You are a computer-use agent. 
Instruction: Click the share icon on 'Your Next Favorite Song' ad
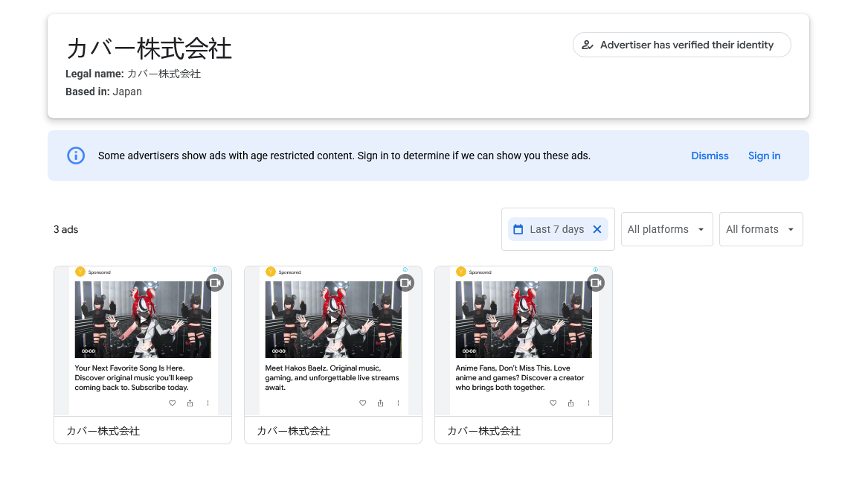190,403
